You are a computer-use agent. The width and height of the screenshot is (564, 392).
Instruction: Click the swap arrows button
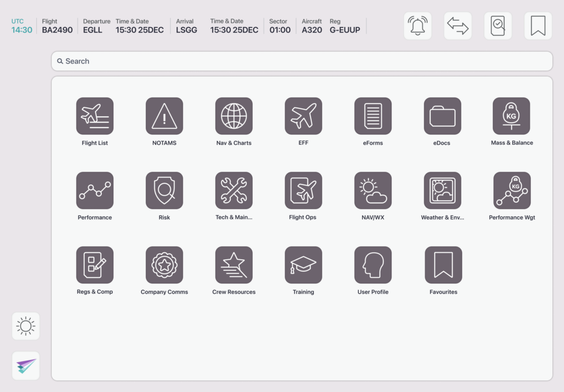click(458, 26)
